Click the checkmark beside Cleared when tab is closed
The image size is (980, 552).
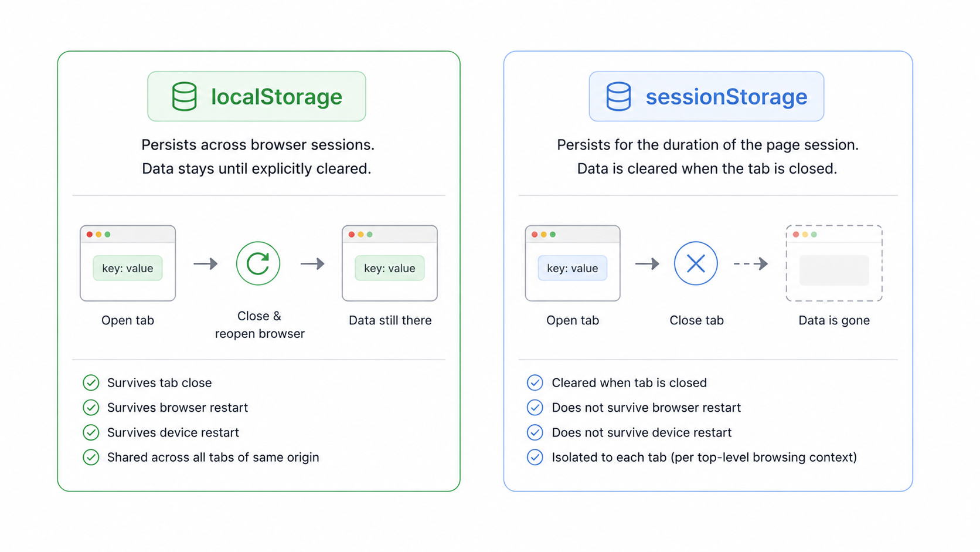tap(535, 382)
